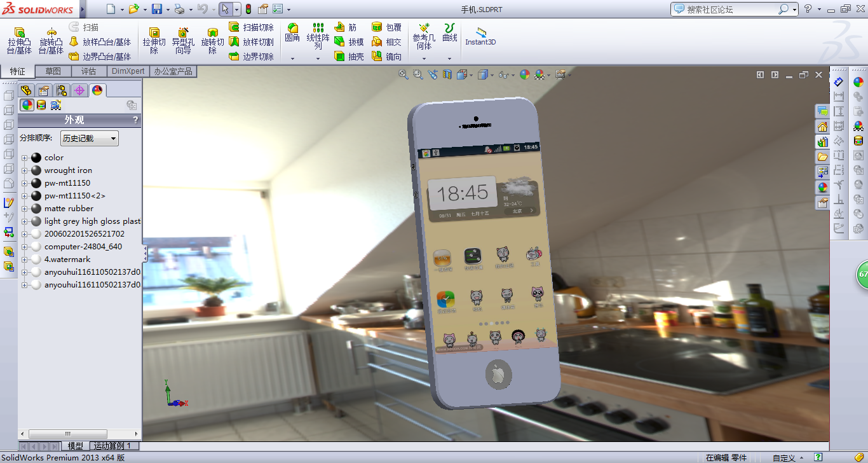Image resolution: width=868 pixels, height=463 pixels.
Task: Toggle the View Appearances button
Action: [27, 105]
